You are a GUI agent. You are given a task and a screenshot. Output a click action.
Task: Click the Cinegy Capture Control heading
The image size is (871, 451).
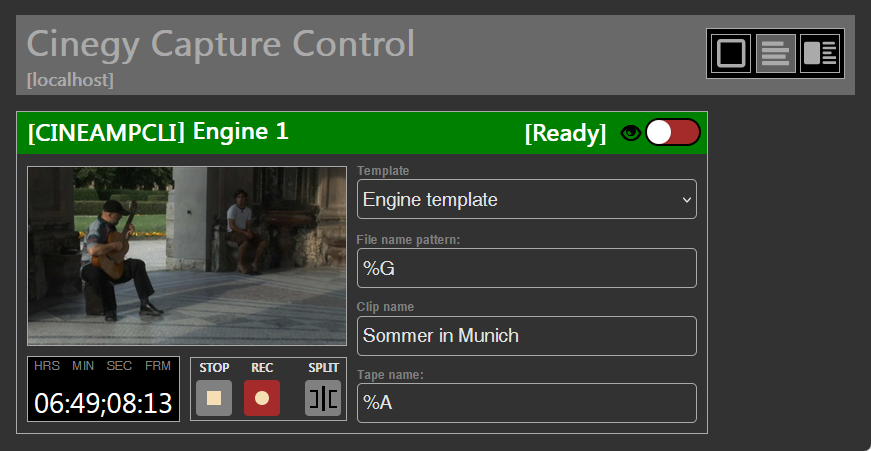221,43
